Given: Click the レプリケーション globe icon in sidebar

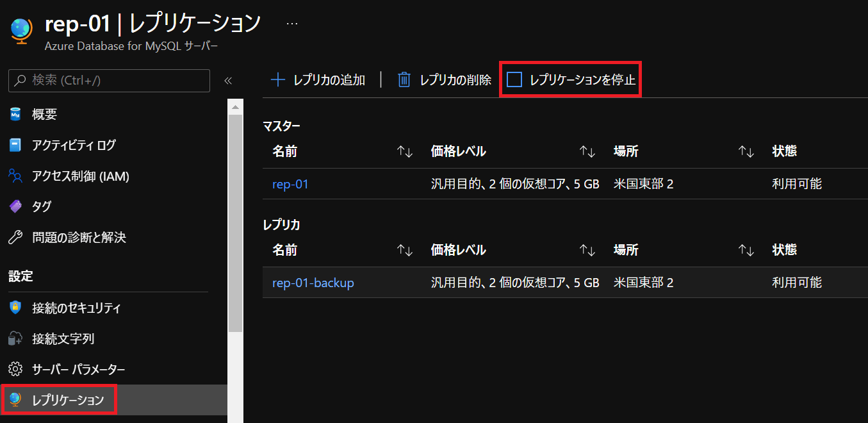Looking at the screenshot, I should pyautogui.click(x=15, y=400).
